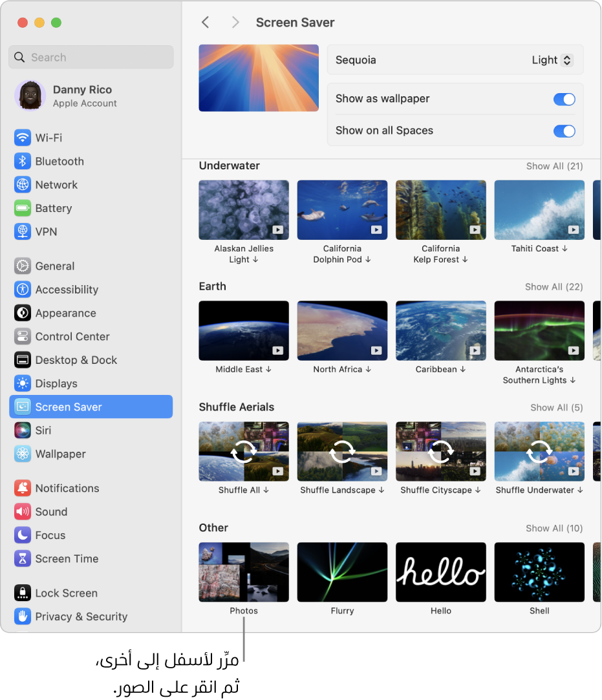Screen dimensions: 602x700
Task: Show all 10 Other screen savers
Action: pos(554,528)
